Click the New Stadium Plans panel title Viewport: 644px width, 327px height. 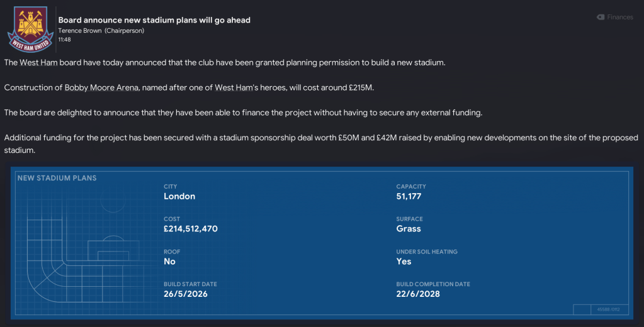[x=57, y=178]
